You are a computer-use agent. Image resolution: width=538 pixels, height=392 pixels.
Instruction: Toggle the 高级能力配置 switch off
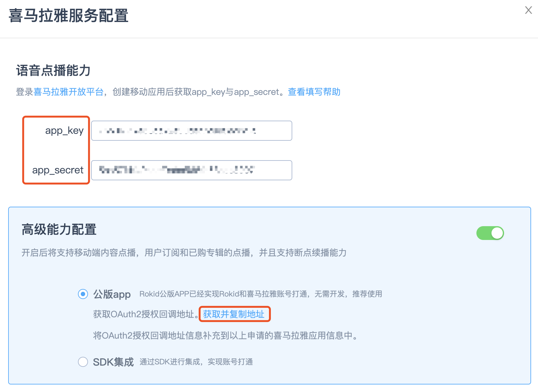pyautogui.click(x=490, y=233)
